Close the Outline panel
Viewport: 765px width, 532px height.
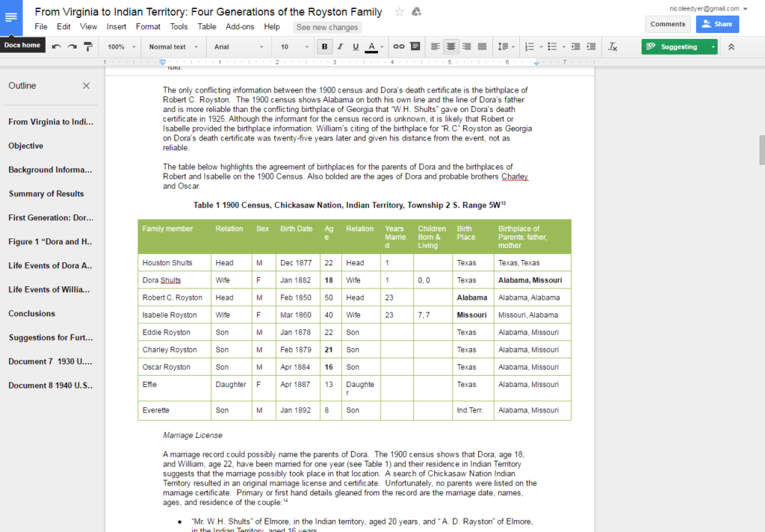tap(87, 85)
